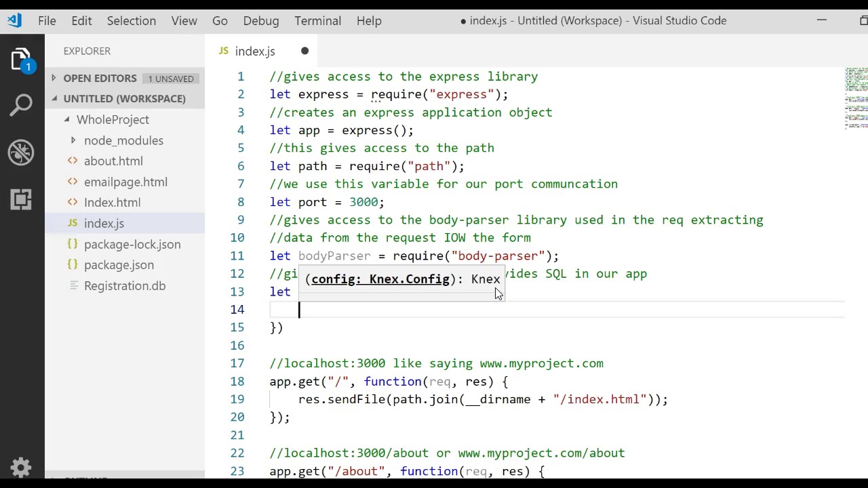Click JSON braces icon beside package-lock.json
Image resolution: width=868 pixels, height=488 pixels.
coord(73,244)
